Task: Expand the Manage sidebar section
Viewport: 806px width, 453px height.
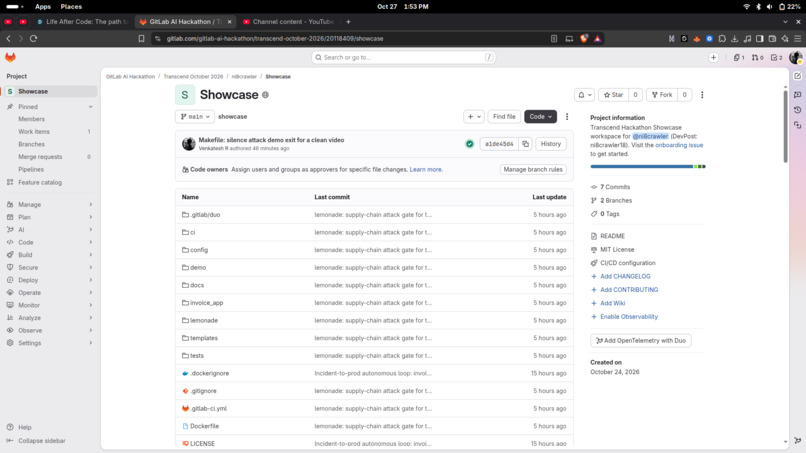Action: click(49, 205)
